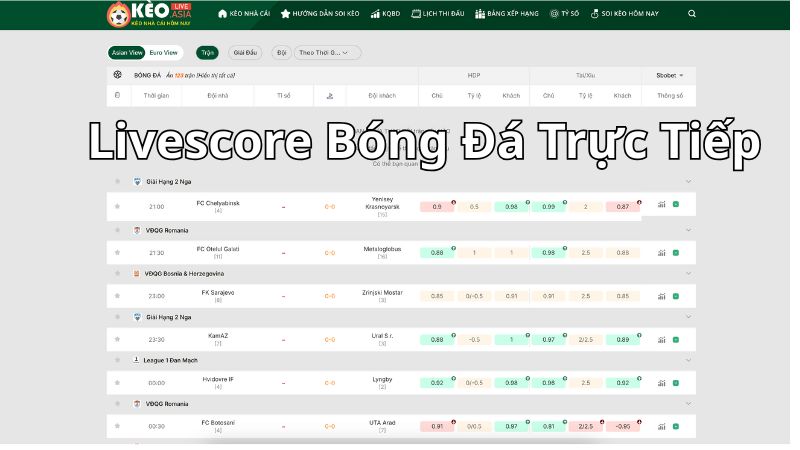Click the corner flag icon in the table header
This screenshot has height=450, width=800.
click(x=330, y=95)
